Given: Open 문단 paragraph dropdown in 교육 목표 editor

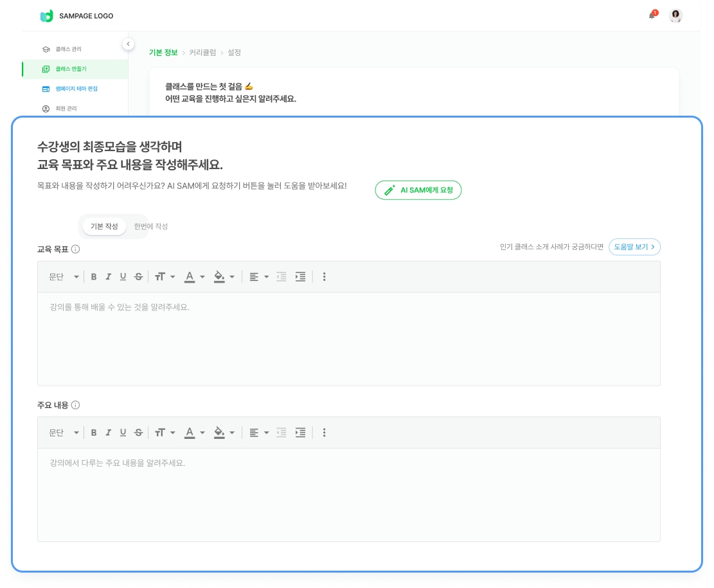Looking at the screenshot, I should click(64, 277).
